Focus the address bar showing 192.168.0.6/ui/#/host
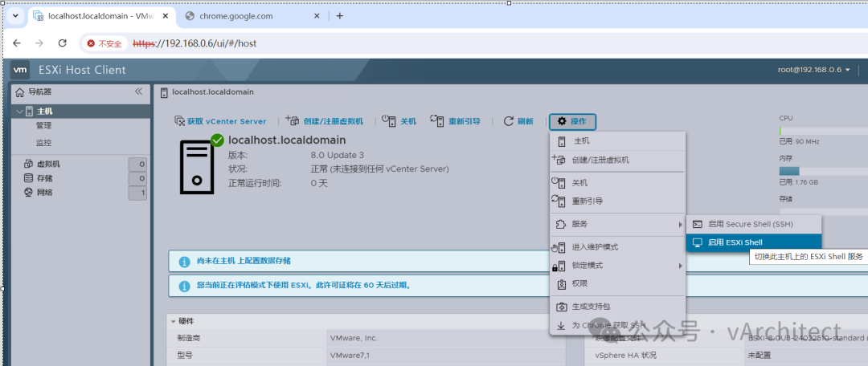The image size is (868, 366). [194, 43]
